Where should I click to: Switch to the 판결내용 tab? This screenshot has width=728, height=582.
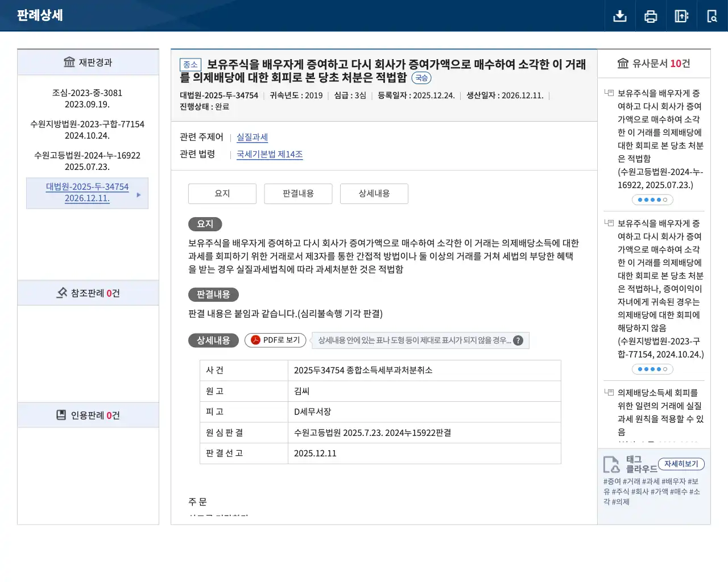(x=298, y=194)
